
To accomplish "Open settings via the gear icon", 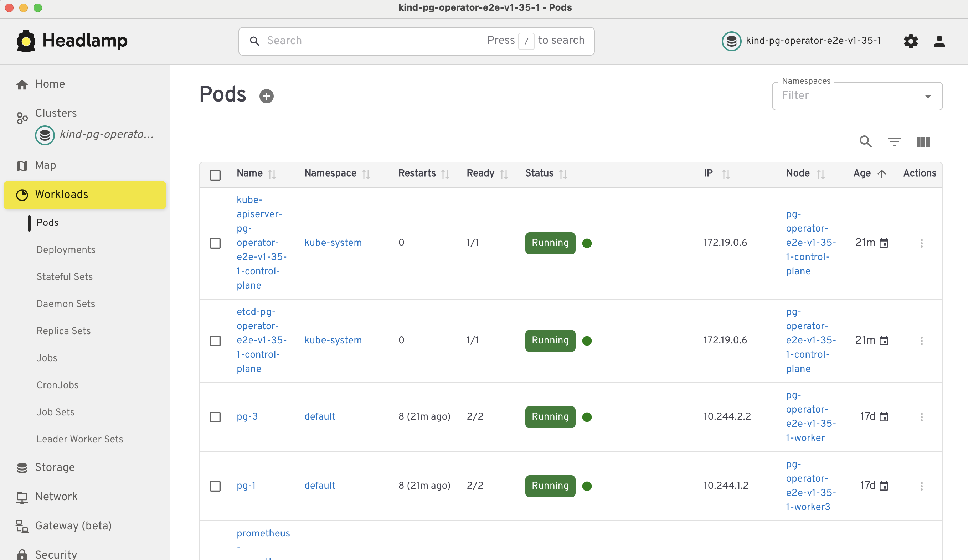I will pos(910,41).
